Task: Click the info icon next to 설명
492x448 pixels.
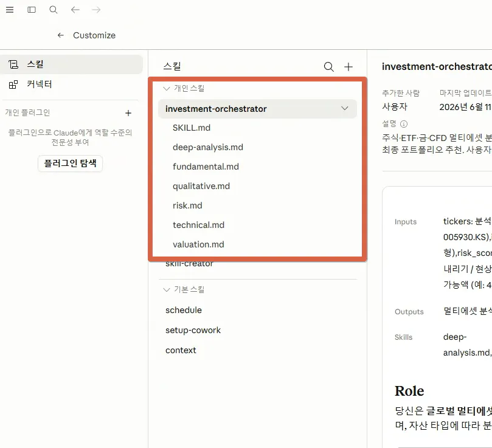Action: (404, 124)
